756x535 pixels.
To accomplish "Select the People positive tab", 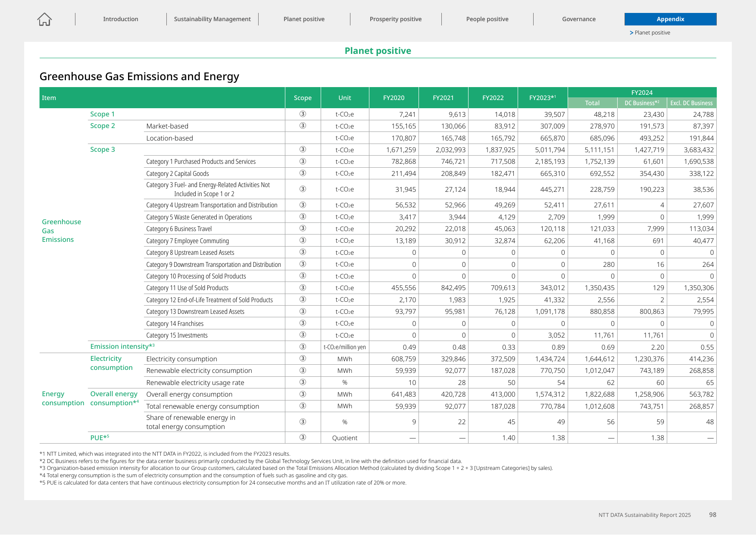I will (x=487, y=19).
